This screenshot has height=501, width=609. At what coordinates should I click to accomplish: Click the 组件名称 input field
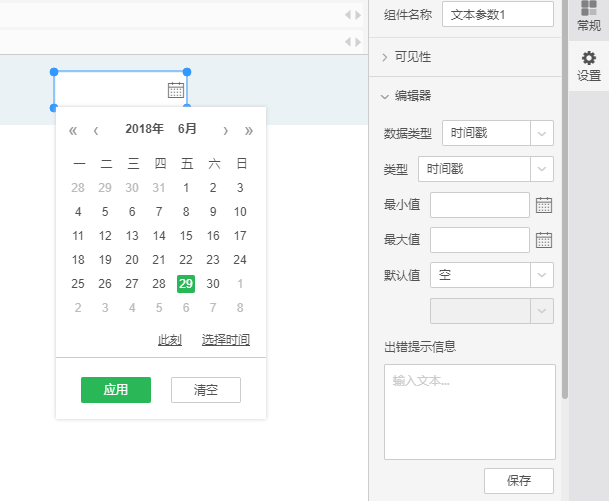[498, 14]
